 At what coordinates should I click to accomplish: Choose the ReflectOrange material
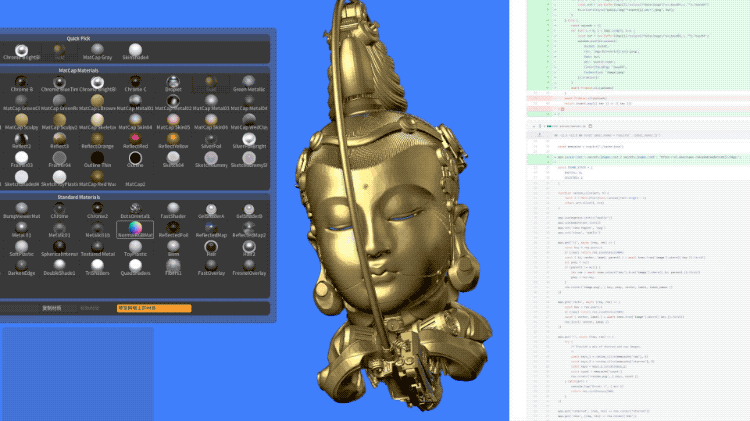[x=97, y=141]
